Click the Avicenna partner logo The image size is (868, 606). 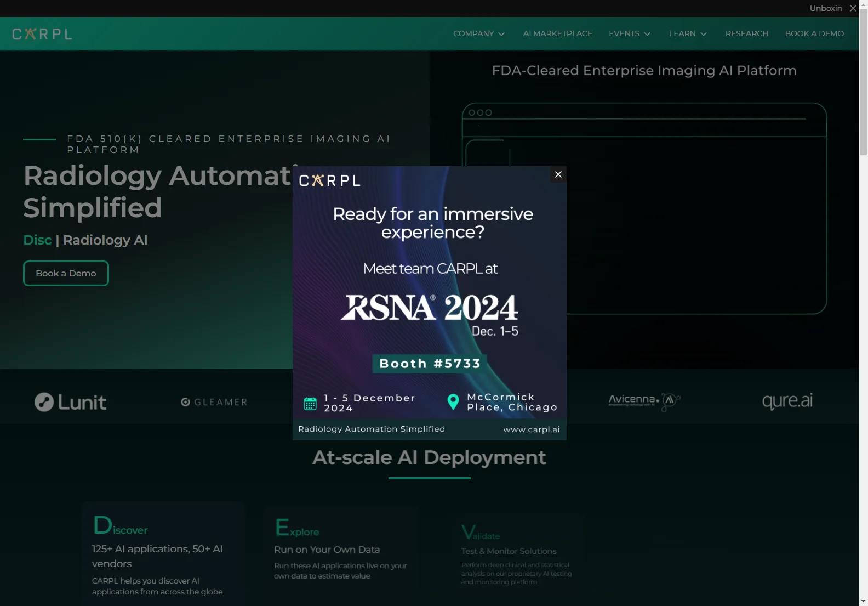[x=644, y=401]
